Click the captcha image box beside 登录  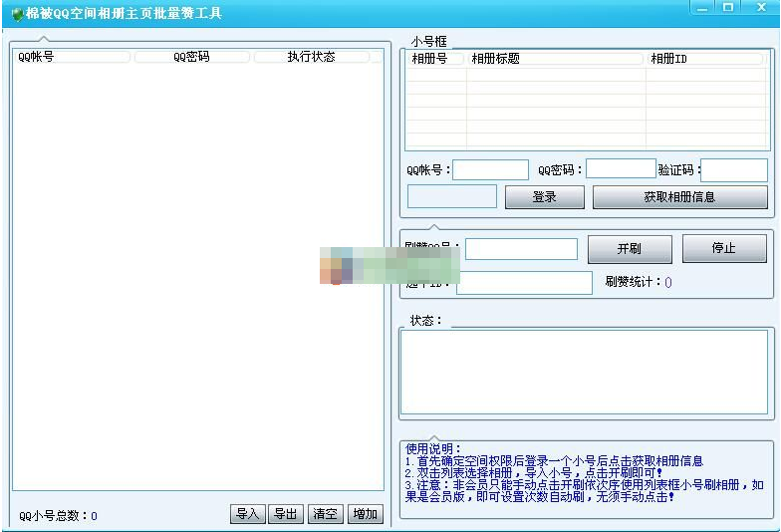point(451,197)
